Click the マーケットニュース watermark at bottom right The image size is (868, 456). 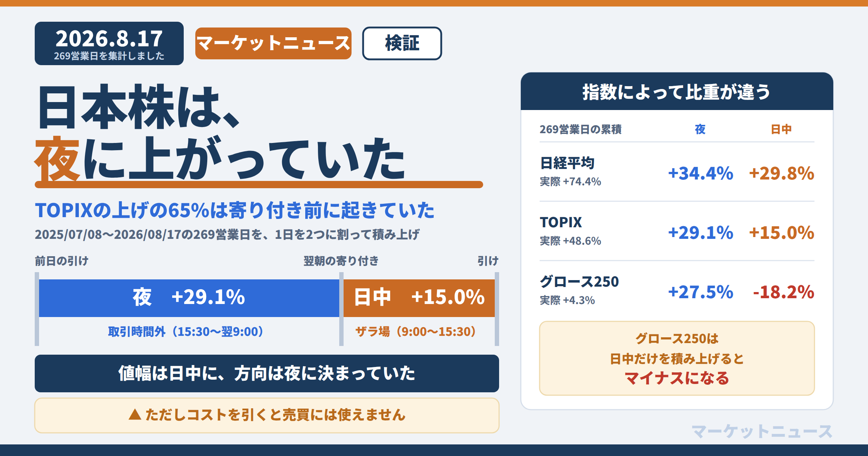(x=762, y=431)
